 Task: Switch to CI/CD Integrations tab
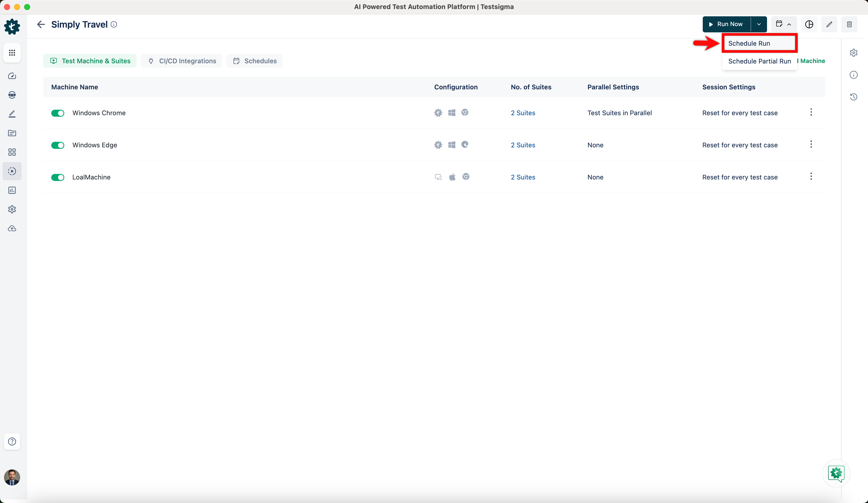(x=182, y=61)
